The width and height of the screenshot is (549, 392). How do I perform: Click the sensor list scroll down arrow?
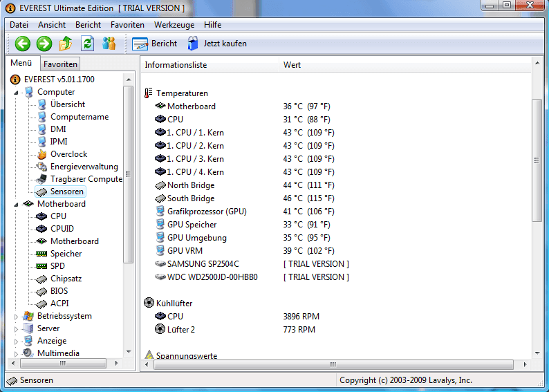537,353
